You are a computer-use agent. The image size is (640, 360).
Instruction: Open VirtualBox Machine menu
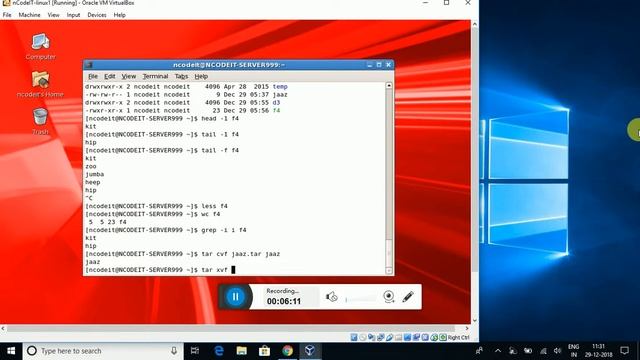click(x=29, y=15)
